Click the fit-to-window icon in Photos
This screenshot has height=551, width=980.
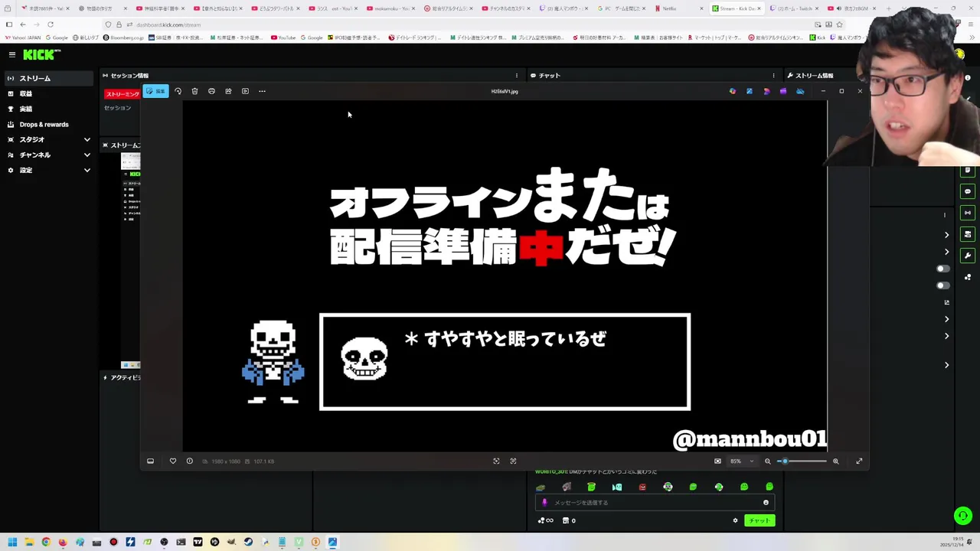[496, 461]
